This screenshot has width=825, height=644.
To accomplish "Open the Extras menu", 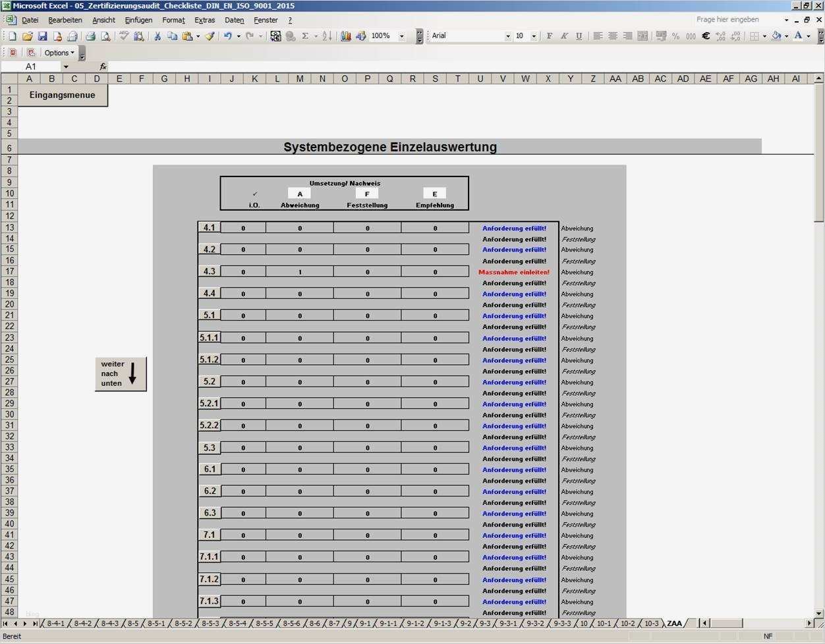I will point(204,20).
